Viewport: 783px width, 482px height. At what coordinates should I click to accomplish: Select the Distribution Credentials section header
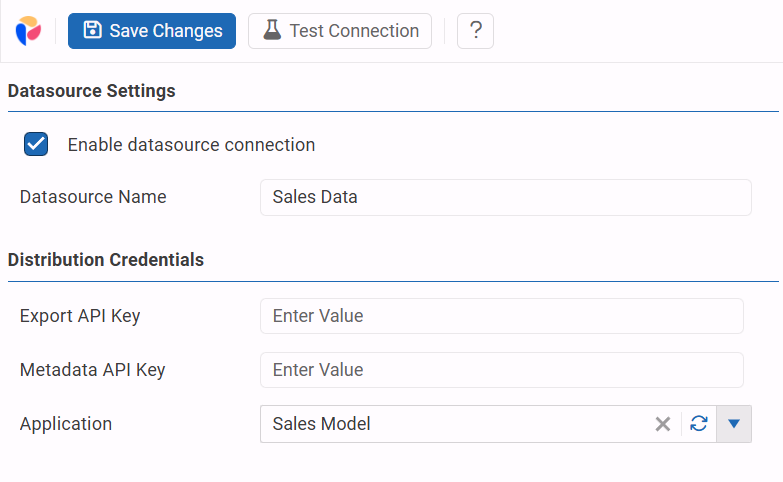[106, 260]
